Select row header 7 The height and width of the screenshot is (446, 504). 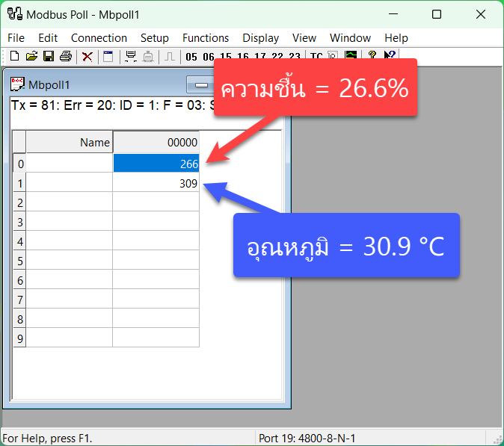point(19,300)
